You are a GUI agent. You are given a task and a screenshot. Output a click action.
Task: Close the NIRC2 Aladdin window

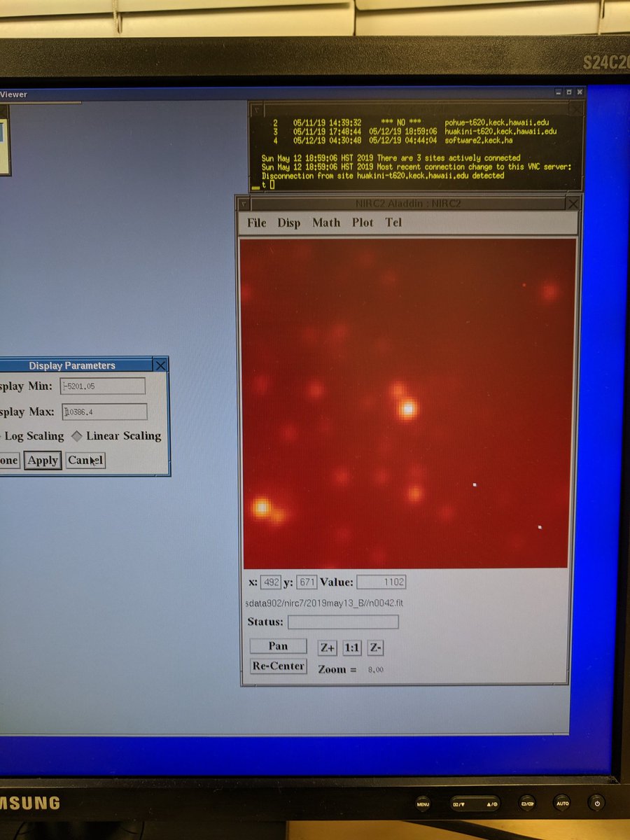pyautogui.click(x=573, y=204)
